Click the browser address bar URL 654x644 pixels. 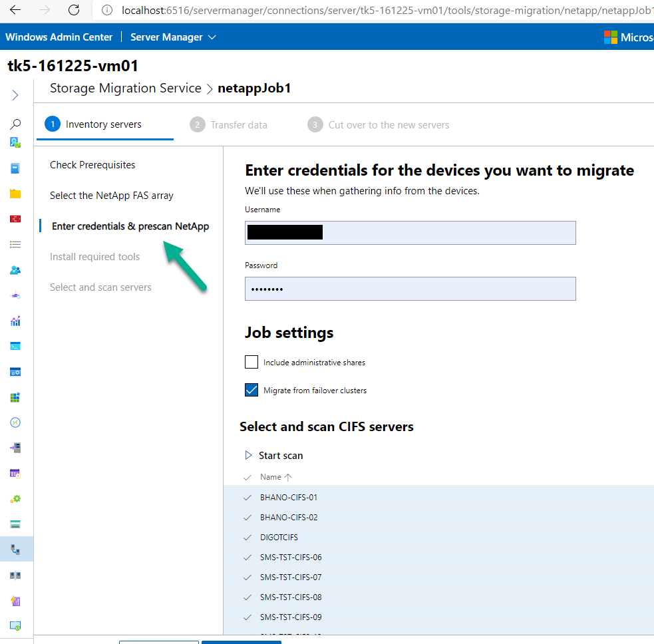387,10
